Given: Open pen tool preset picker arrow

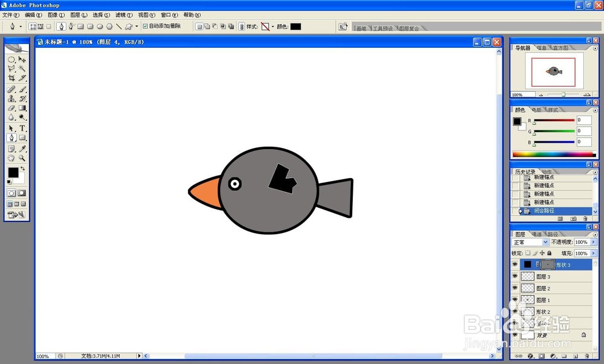Looking at the screenshot, I should point(21,27).
